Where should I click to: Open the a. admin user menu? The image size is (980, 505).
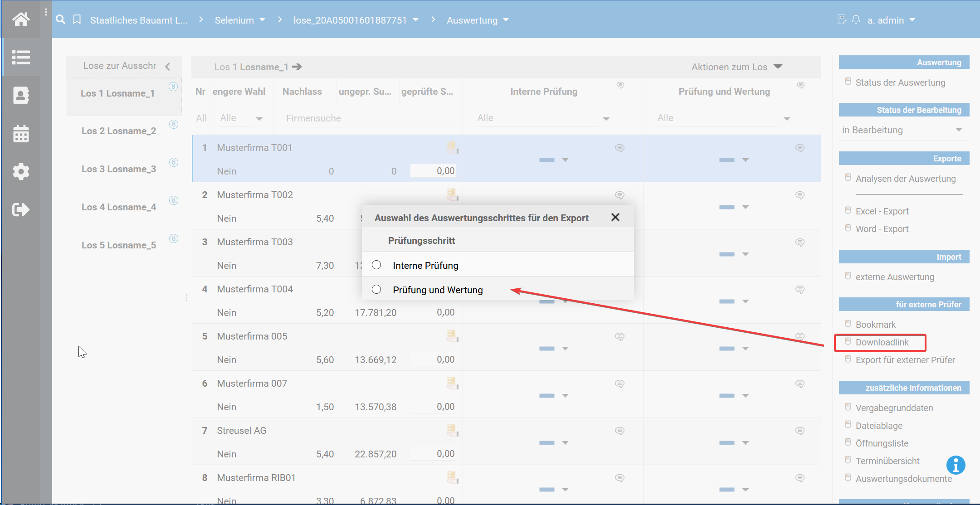pos(892,20)
